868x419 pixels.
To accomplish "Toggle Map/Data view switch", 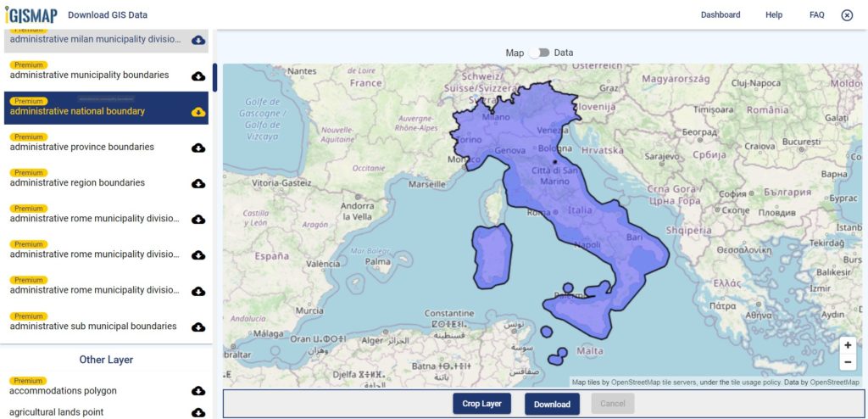I will click(539, 53).
